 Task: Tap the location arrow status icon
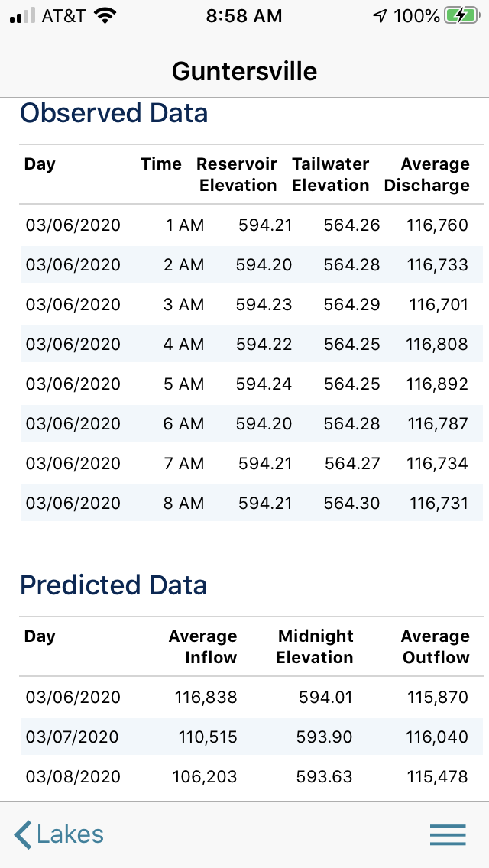pos(380,16)
